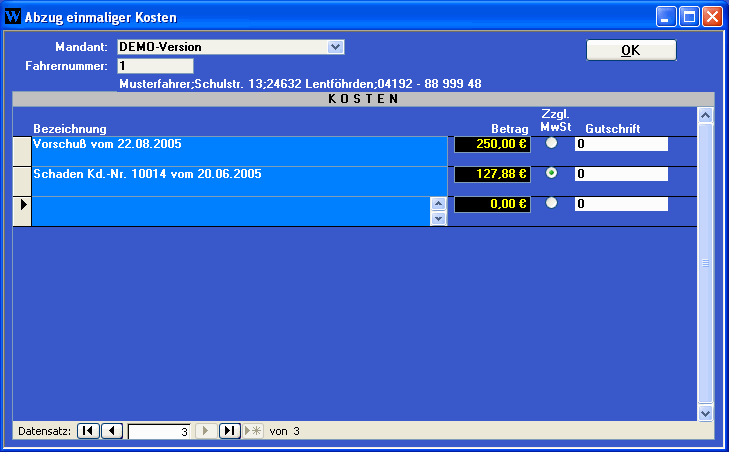Enable Zzgl. MwSt for empty third row
This screenshot has height=452, width=729.
tap(551, 203)
